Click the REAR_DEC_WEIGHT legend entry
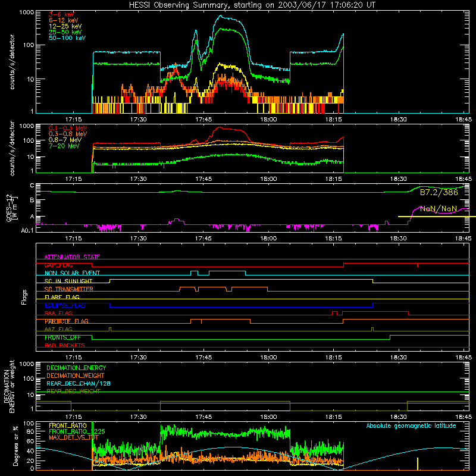The image size is (476, 476). click(73, 392)
